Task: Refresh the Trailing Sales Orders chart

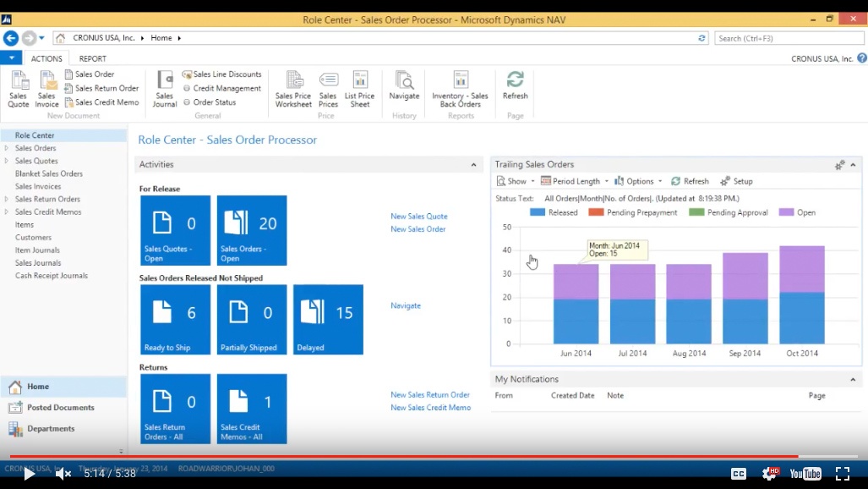Action: click(x=690, y=181)
